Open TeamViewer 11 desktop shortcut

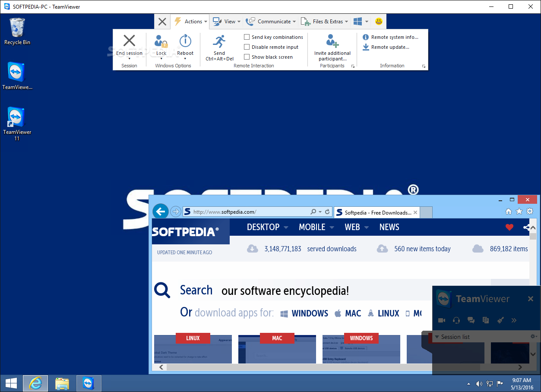(x=17, y=124)
